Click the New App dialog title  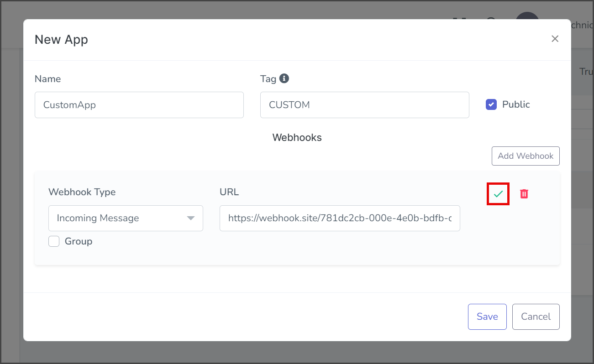point(61,40)
